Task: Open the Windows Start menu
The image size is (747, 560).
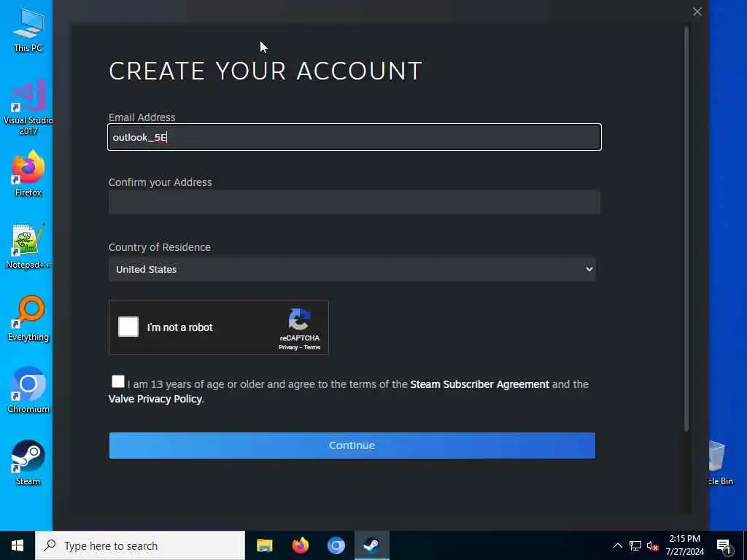Action: 18,545
